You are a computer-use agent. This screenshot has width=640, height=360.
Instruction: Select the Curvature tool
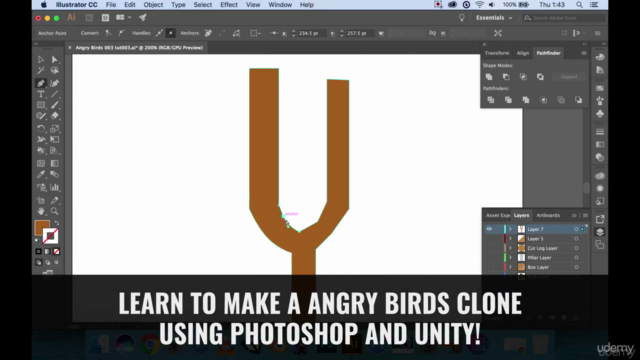click(x=54, y=83)
